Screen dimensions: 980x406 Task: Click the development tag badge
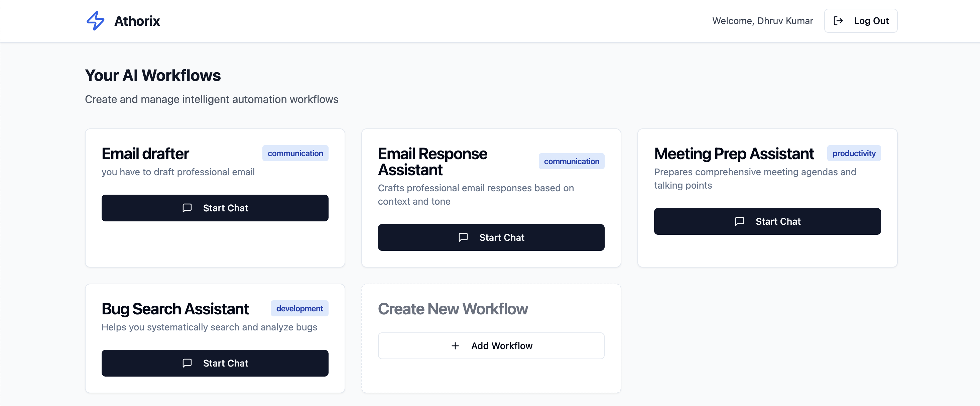(299, 308)
